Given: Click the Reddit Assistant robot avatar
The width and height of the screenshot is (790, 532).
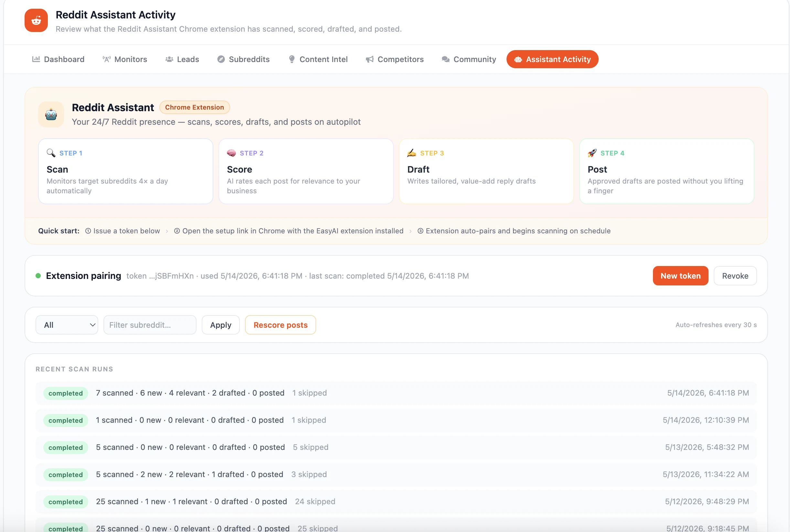Looking at the screenshot, I should [51, 114].
